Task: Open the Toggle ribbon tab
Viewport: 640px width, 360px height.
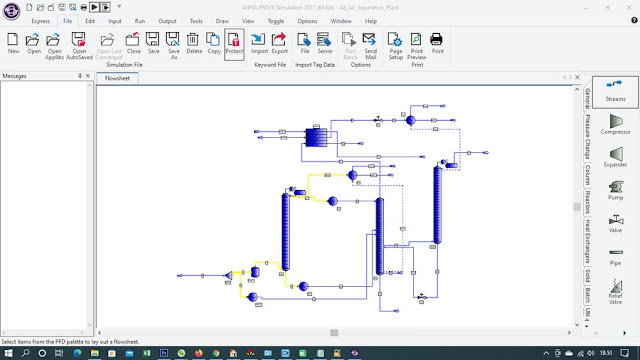Action: coord(276,21)
